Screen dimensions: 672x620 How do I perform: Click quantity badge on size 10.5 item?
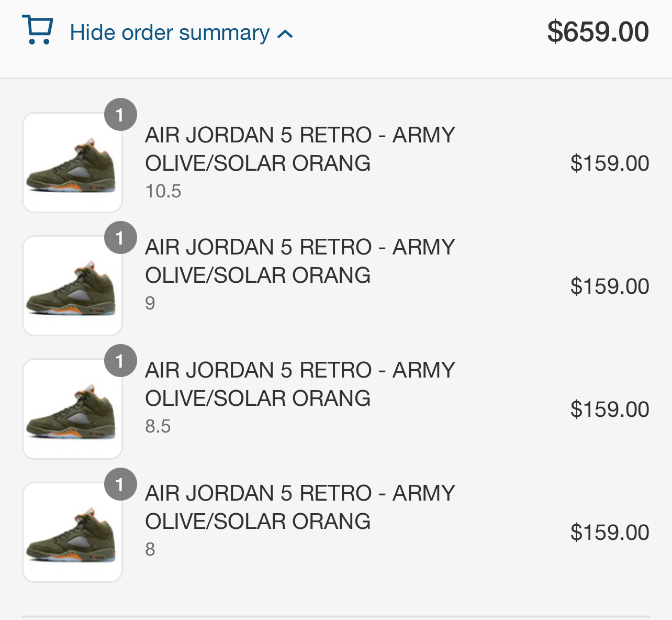[120, 115]
